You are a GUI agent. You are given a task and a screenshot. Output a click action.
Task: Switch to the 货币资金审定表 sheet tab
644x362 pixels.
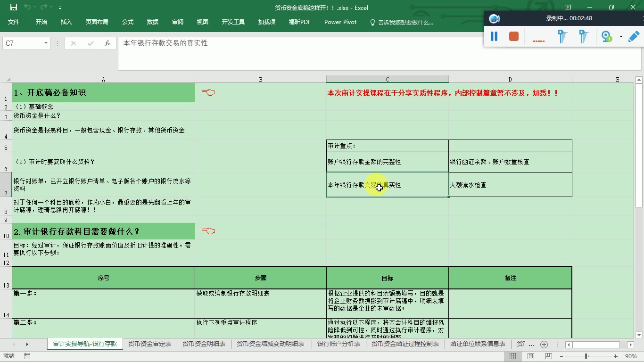click(x=150, y=344)
